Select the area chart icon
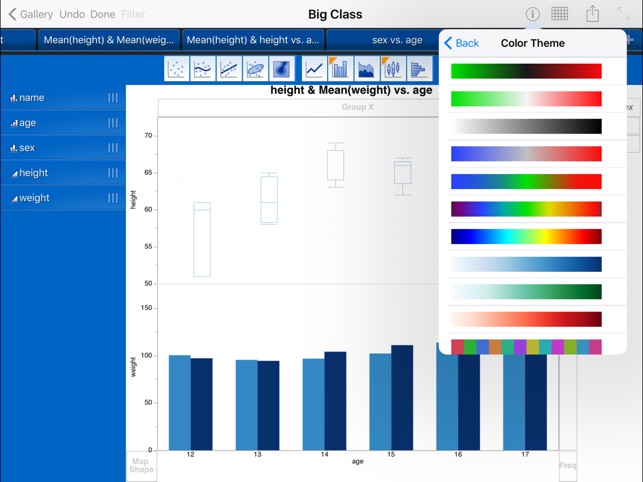The image size is (643, 482). (x=367, y=69)
